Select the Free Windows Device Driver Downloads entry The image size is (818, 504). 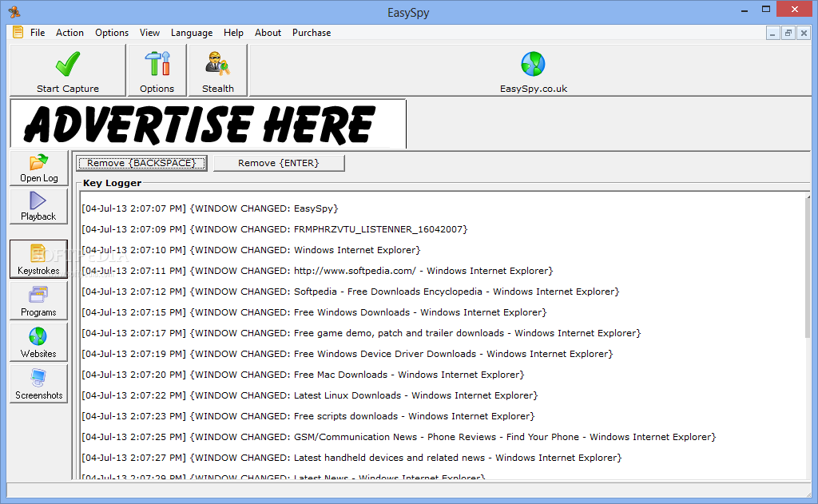pos(347,354)
